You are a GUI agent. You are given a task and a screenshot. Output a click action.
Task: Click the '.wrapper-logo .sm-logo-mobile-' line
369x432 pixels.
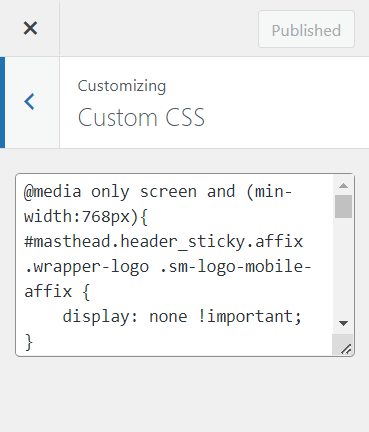(168, 267)
